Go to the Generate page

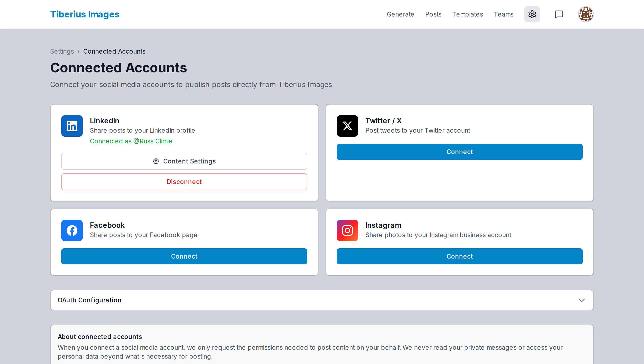click(x=400, y=14)
